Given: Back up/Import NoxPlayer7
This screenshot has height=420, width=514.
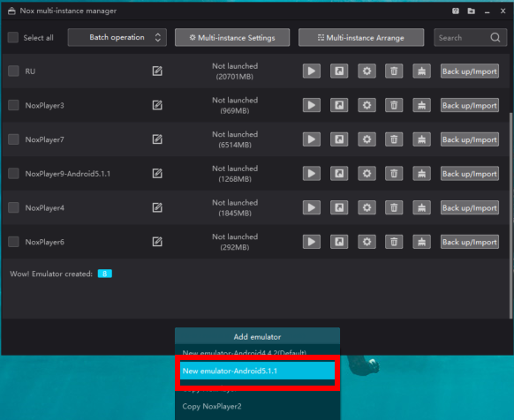Looking at the screenshot, I should [x=470, y=139].
